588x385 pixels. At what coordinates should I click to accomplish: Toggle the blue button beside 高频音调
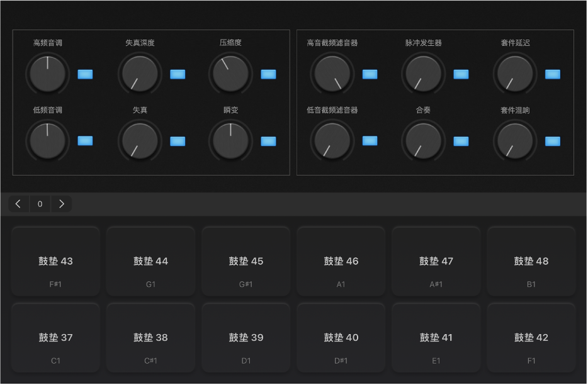85,74
